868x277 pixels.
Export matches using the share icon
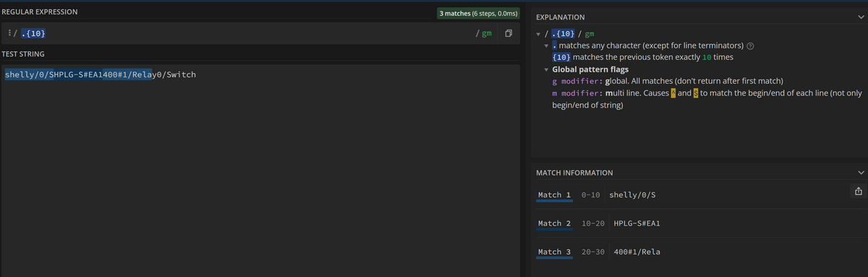point(858,192)
